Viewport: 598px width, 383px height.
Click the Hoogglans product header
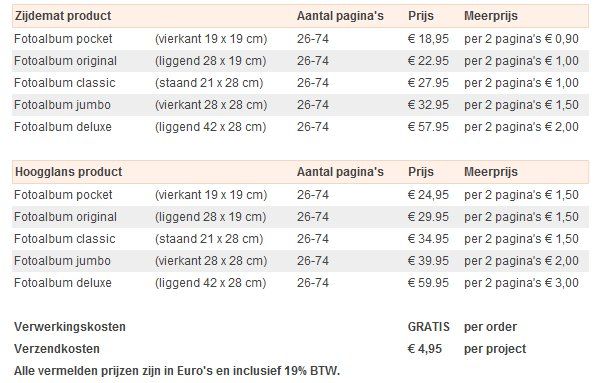pos(68,172)
